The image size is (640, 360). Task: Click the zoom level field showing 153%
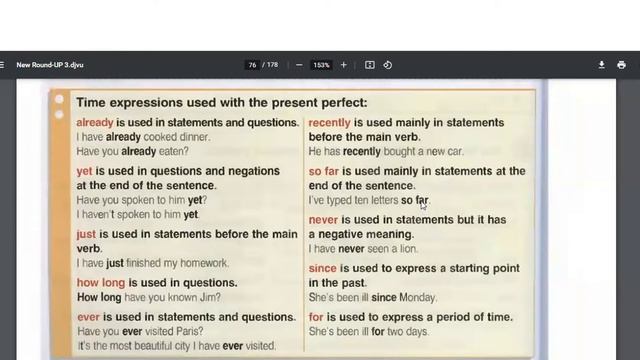(x=321, y=65)
